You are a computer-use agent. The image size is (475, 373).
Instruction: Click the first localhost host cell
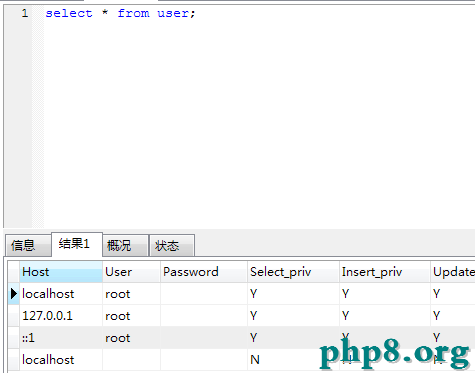61,294
